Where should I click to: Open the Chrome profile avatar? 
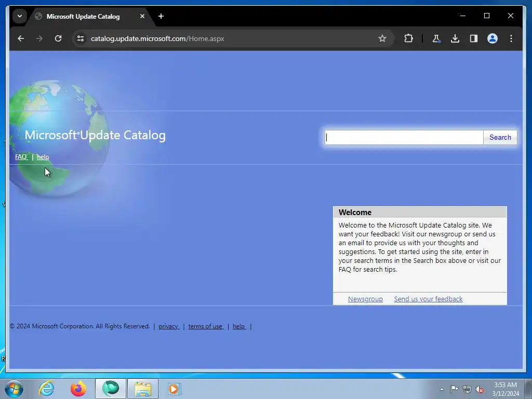493,38
